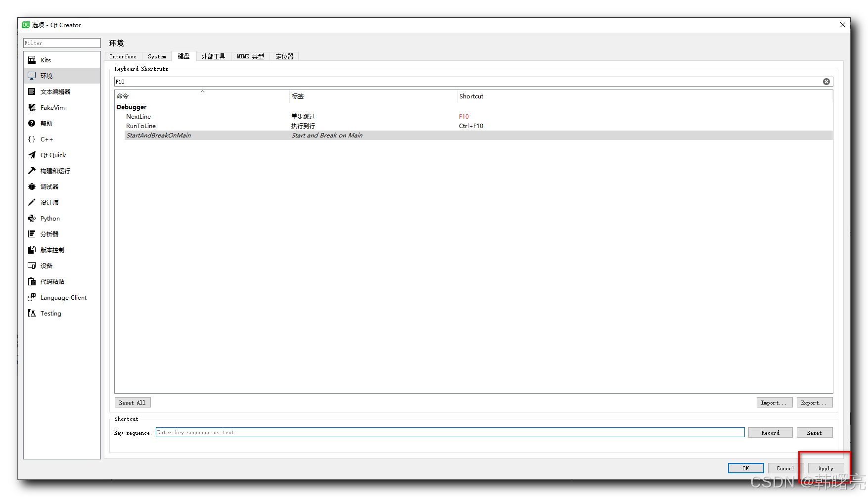Sort by the Shortcut column header
868x497 pixels.
[x=645, y=96]
